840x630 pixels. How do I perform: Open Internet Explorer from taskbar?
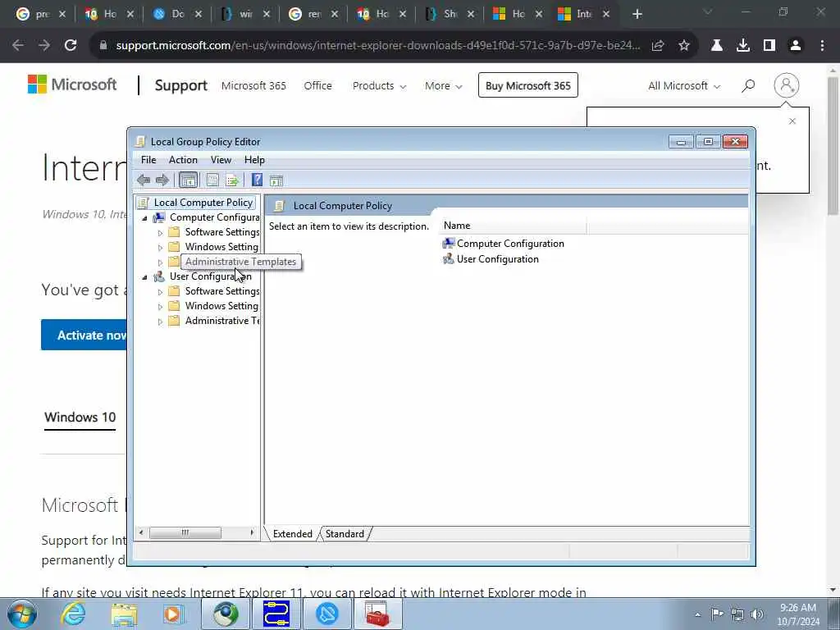coord(73,614)
